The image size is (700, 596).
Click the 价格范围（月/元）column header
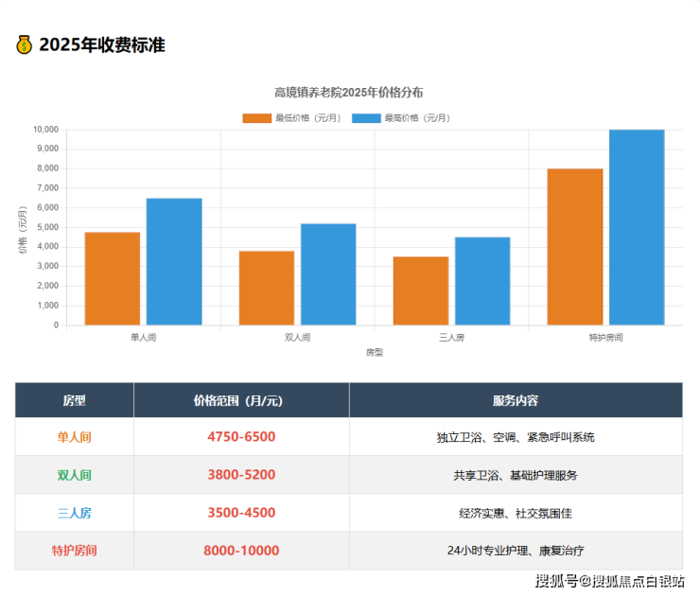[x=241, y=400]
